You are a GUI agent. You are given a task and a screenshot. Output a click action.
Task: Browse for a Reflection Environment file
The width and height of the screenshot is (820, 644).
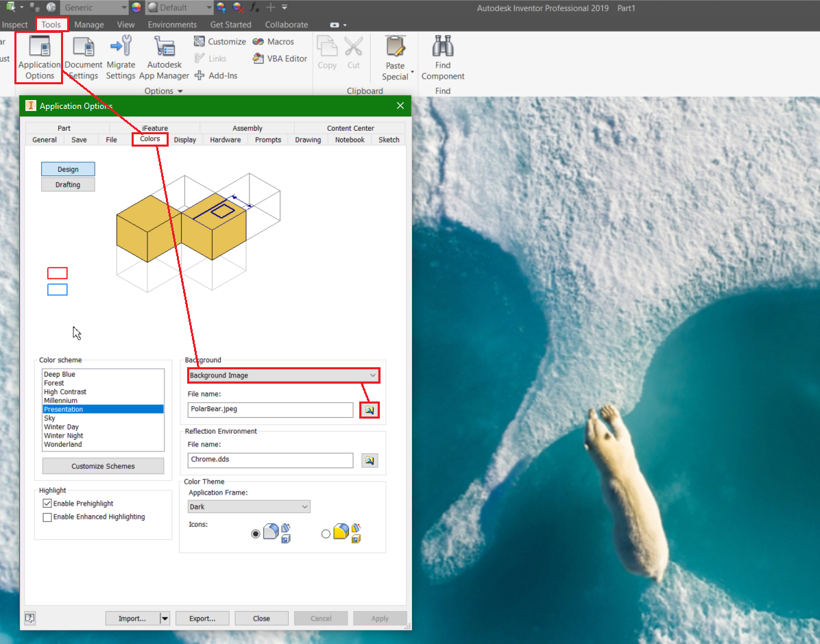click(369, 460)
